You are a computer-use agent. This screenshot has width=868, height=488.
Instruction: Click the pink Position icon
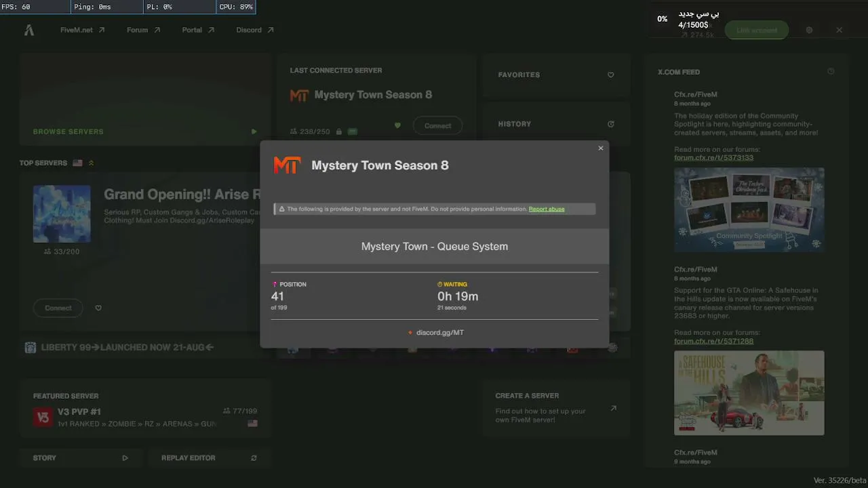(x=275, y=285)
